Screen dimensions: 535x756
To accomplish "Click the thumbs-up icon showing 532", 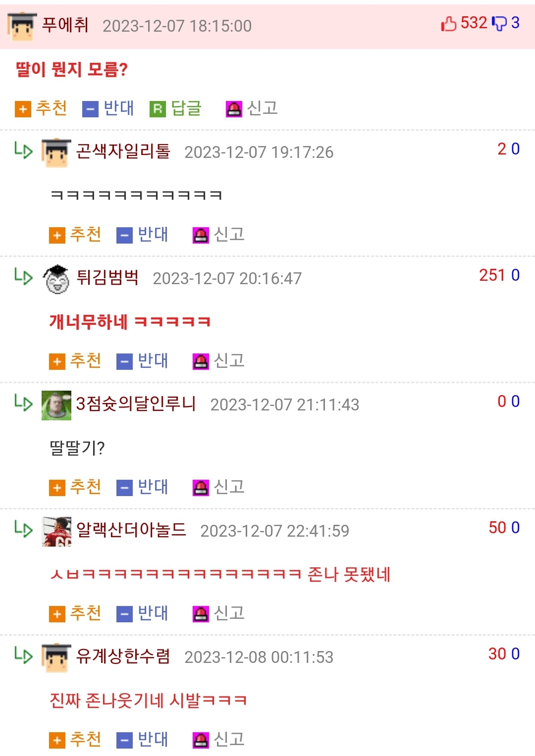I will [448, 23].
